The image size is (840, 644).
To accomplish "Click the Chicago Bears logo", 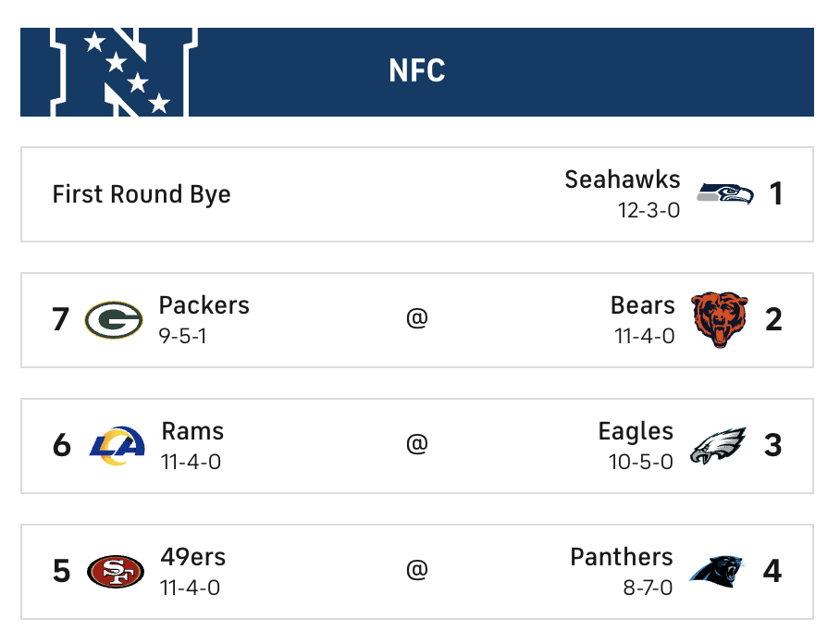I will (x=720, y=320).
